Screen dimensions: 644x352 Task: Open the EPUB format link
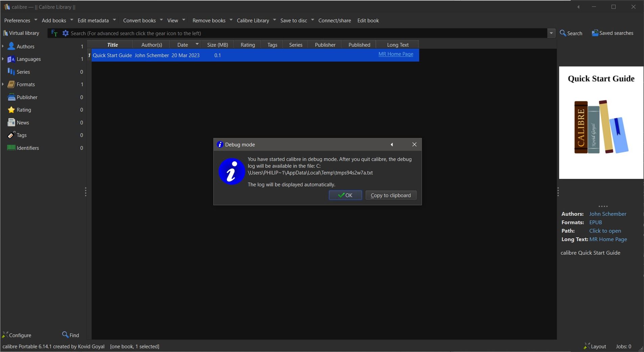pyautogui.click(x=596, y=222)
